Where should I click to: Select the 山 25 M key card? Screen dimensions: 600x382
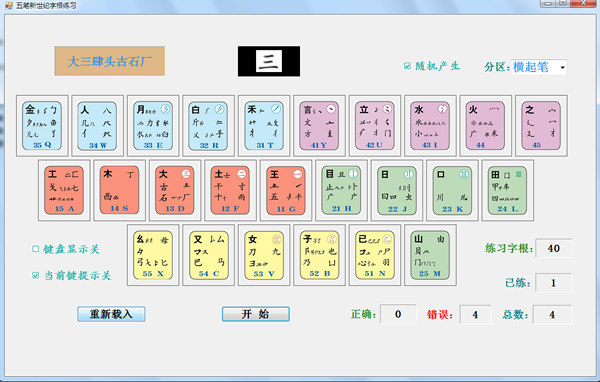(x=430, y=255)
